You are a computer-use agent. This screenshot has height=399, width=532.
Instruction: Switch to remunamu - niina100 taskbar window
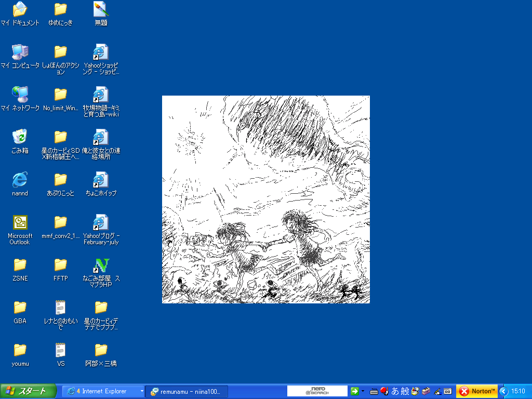187,391
